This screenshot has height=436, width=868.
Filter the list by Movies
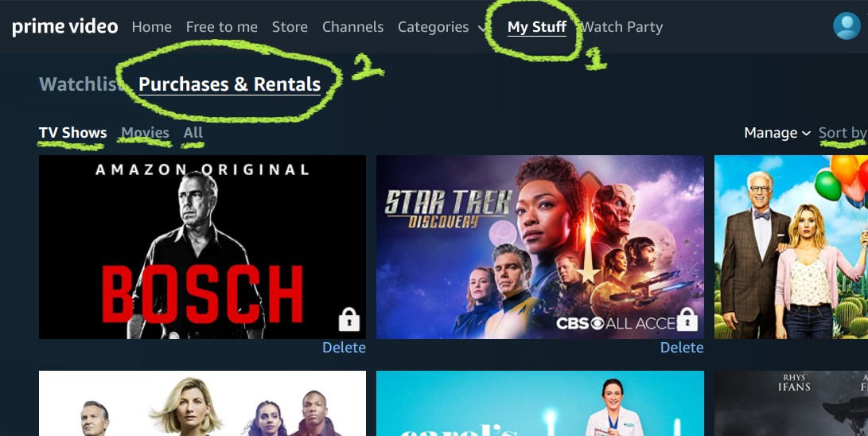[145, 133]
